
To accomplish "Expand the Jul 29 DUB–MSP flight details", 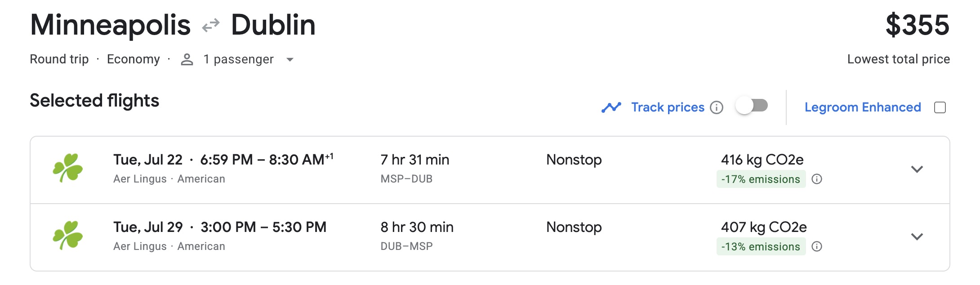I will point(917,236).
